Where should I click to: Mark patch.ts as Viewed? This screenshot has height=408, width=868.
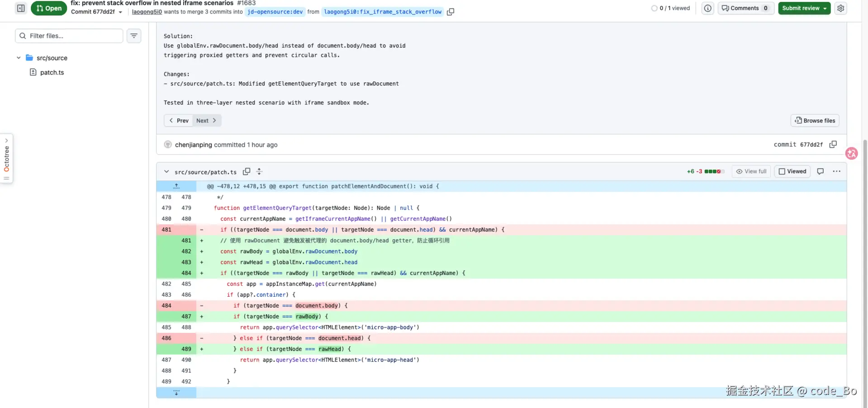792,171
